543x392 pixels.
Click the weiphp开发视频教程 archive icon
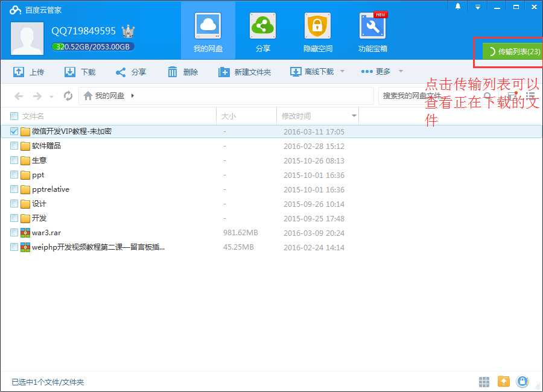(x=25, y=247)
